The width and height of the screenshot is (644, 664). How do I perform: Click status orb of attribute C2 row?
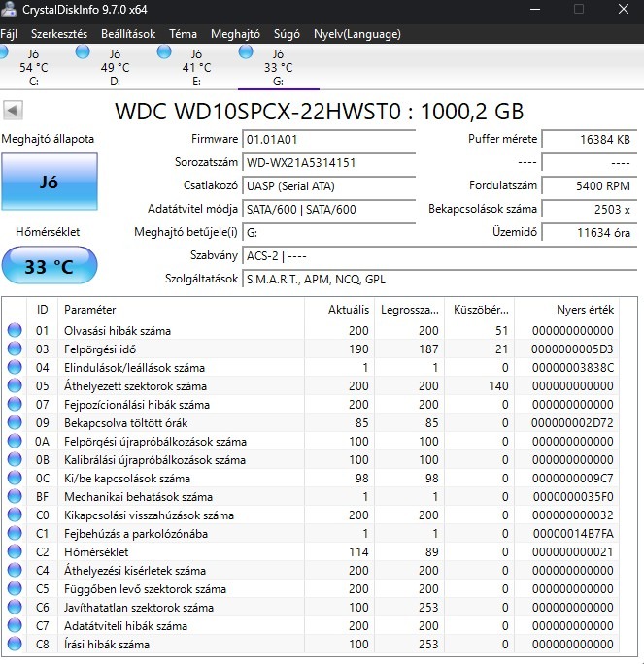pos(15,551)
